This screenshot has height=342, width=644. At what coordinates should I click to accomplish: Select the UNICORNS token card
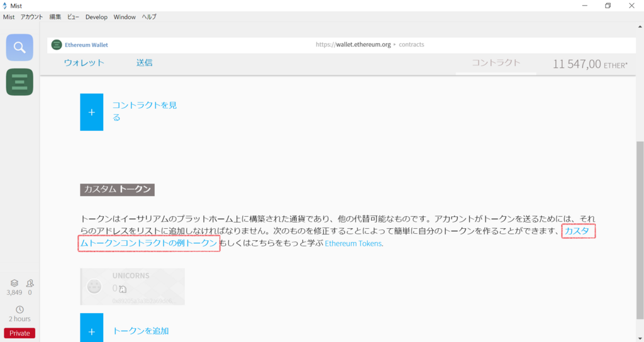[132, 287]
